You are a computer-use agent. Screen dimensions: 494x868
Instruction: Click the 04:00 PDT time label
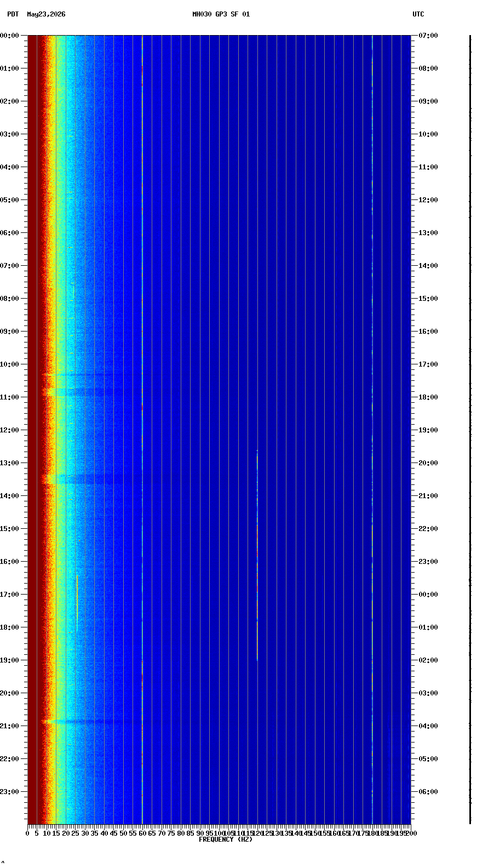click(x=9, y=167)
